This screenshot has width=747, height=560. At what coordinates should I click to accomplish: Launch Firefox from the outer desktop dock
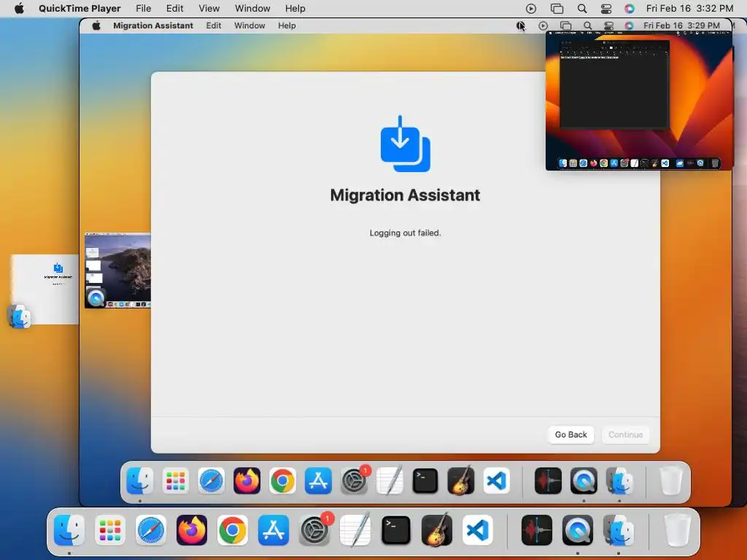(x=192, y=530)
